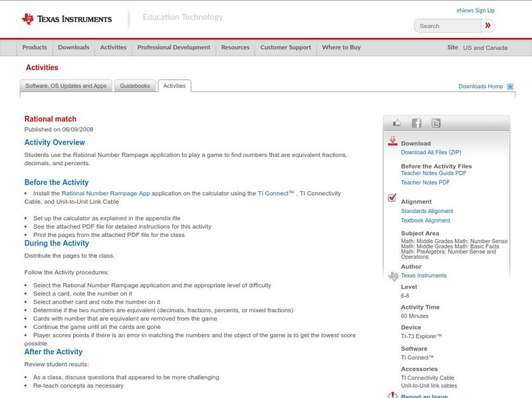Change site region US and Canada
Screen dimensions: 532x398
point(485,48)
